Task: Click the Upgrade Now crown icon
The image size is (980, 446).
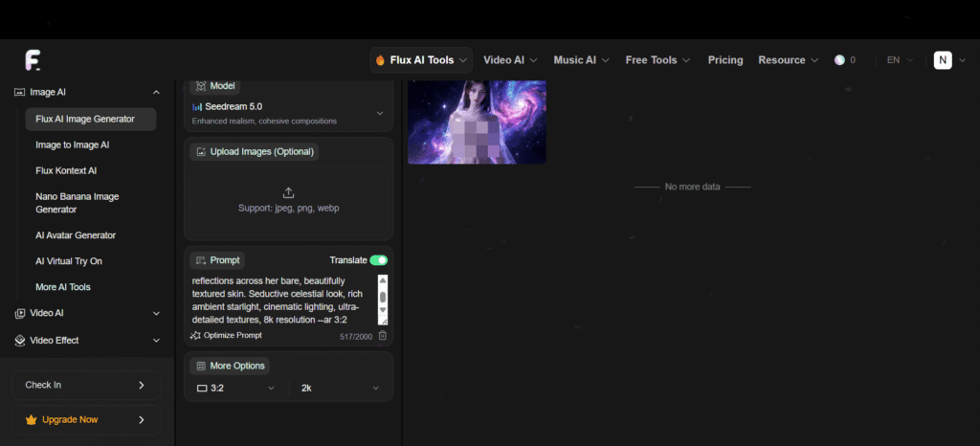Action: click(32, 420)
